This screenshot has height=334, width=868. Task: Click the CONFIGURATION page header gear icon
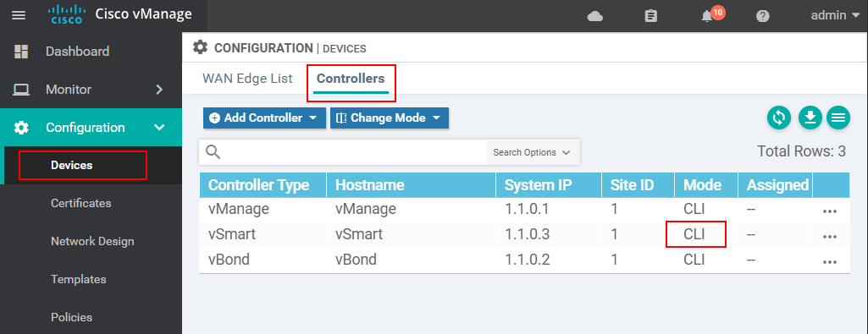point(200,47)
